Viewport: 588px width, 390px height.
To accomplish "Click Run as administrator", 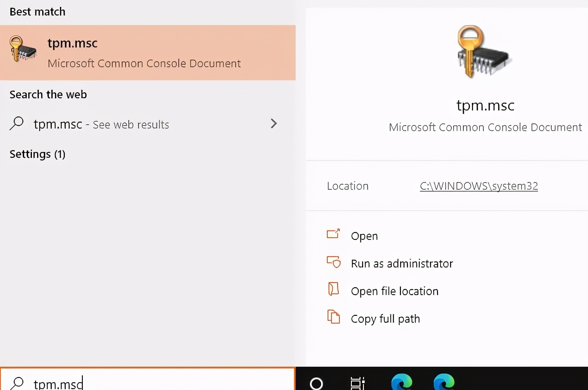I will click(401, 263).
